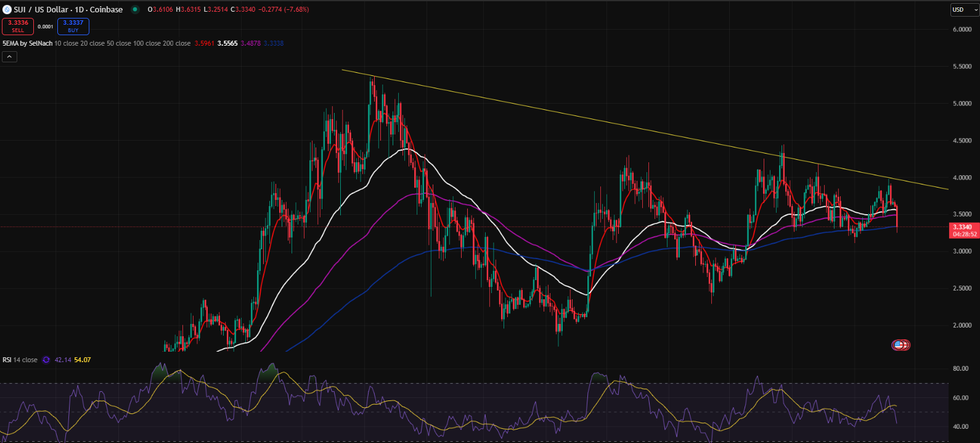Click the US flag event marker icon
Viewport: 980px width, 443px height.
coord(900,345)
